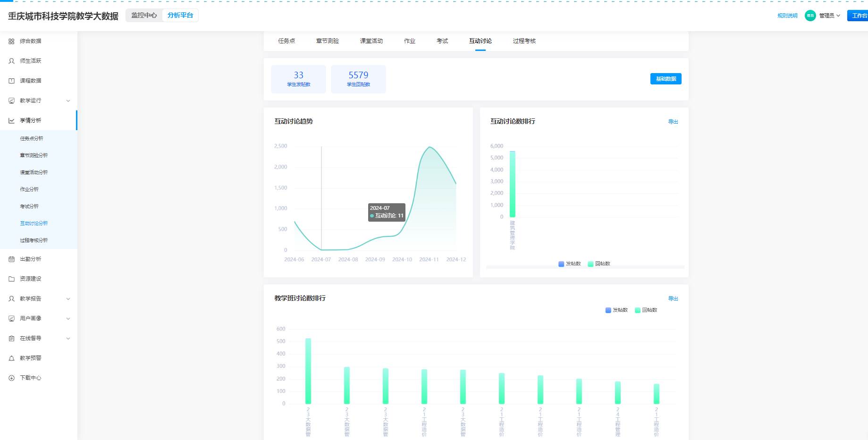Screen dimensions: 868x440
Task: Click the 资源建设 folder icon
Action: click(11, 279)
